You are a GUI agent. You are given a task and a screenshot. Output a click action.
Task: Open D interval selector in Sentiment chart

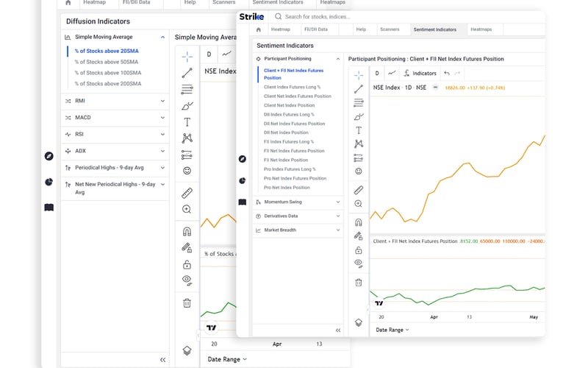pyautogui.click(x=377, y=73)
